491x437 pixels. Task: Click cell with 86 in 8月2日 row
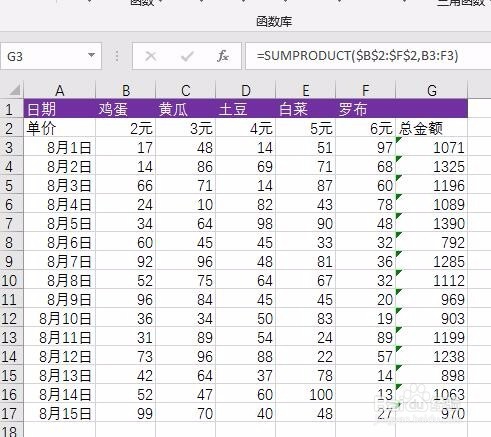186,166
